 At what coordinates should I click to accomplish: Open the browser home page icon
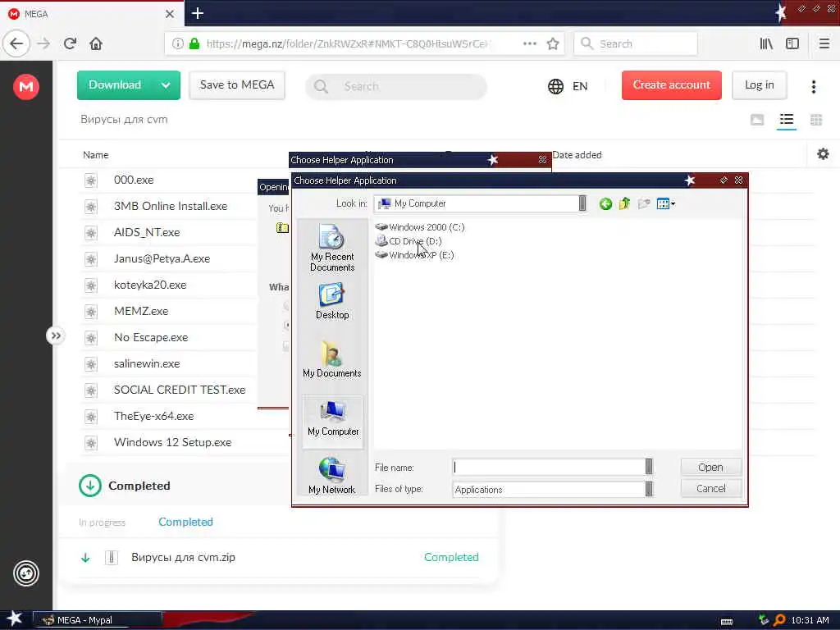pyautogui.click(x=96, y=44)
